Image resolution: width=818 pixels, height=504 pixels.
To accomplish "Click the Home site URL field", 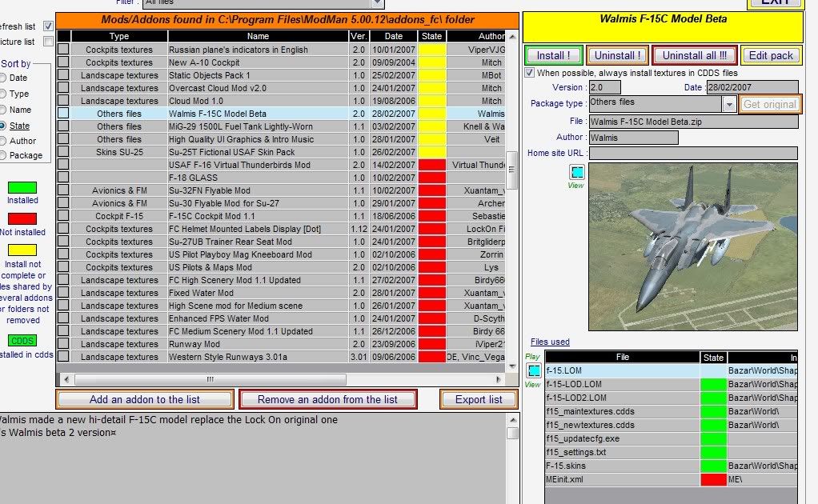I will (693, 153).
